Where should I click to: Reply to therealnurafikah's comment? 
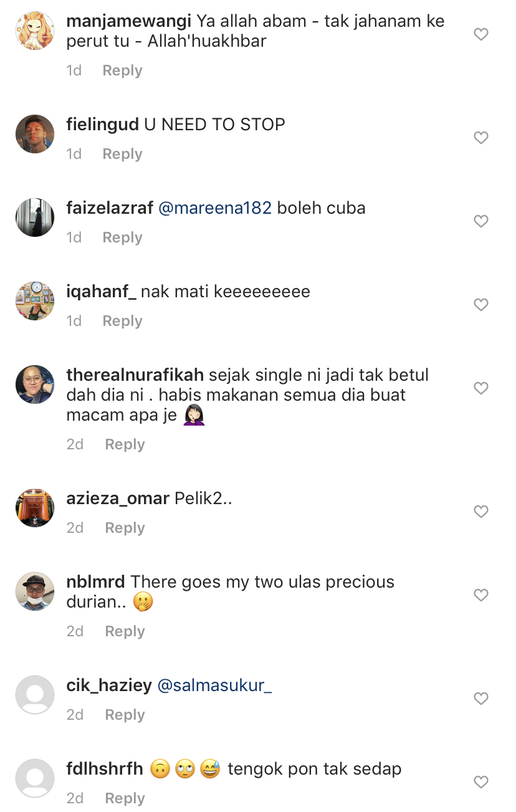pyautogui.click(x=125, y=444)
